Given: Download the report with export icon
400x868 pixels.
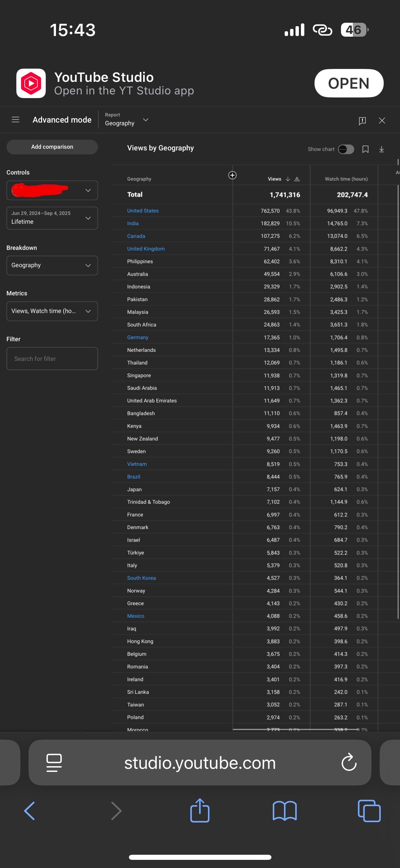Looking at the screenshot, I should point(381,149).
